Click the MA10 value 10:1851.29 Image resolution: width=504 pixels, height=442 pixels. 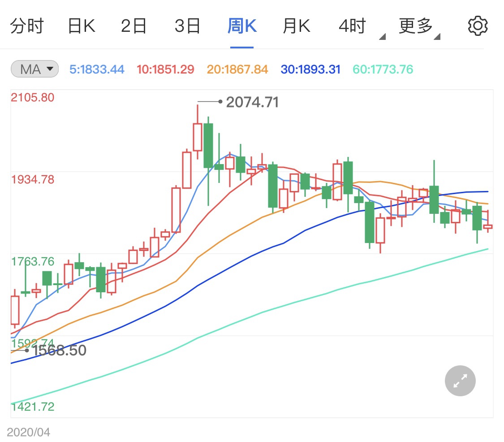click(165, 69)
